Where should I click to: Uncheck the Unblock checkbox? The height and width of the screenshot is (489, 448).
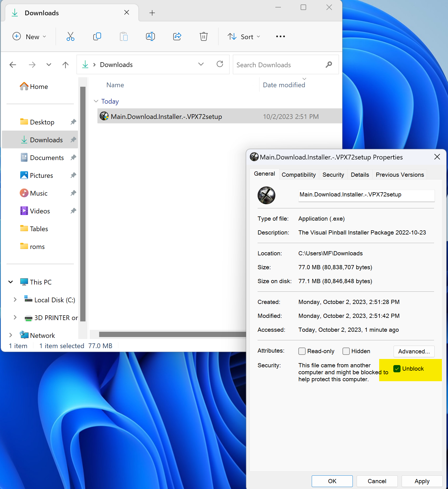(397, 369)
